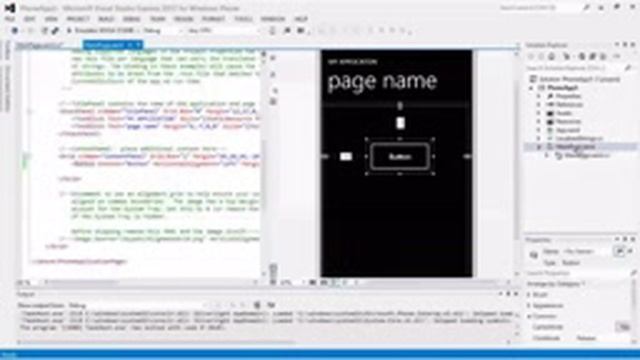
Task: Open the FILE menu
Action: point(10,19)
